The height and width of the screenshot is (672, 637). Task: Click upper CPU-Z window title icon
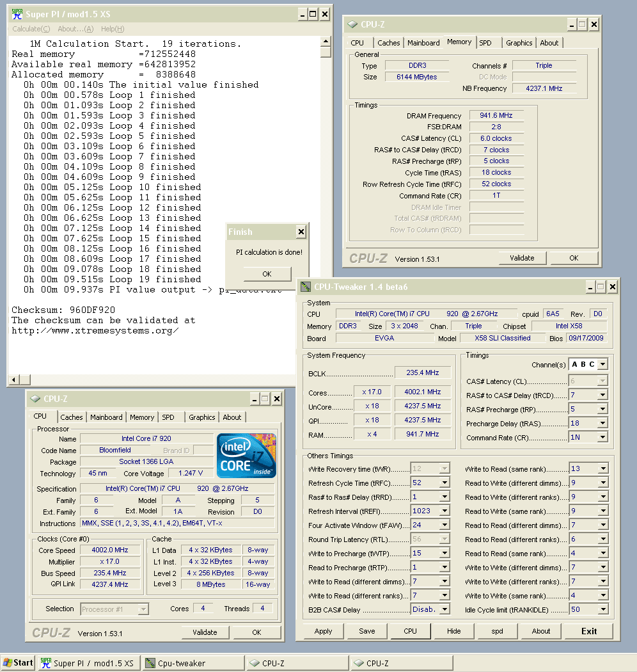tap(352, 24)
